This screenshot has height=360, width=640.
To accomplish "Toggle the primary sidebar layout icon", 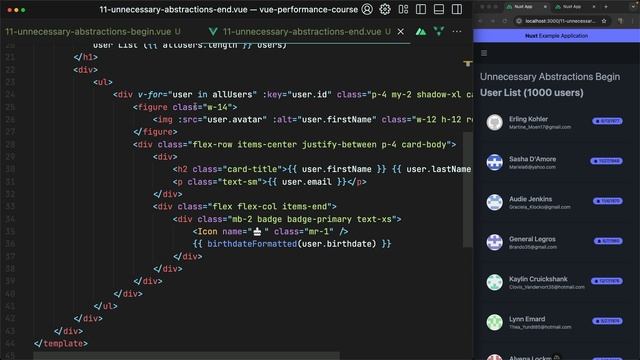I will [421, 9].
